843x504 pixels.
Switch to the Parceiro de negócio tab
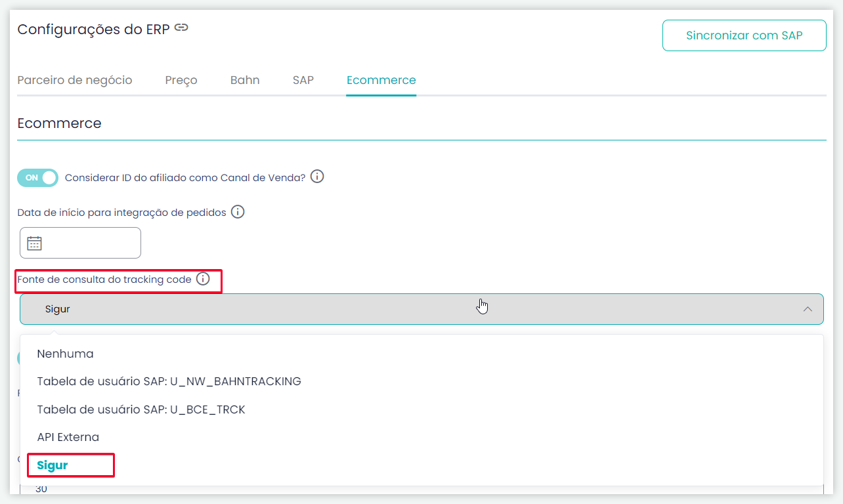click(x=75, y=80)
